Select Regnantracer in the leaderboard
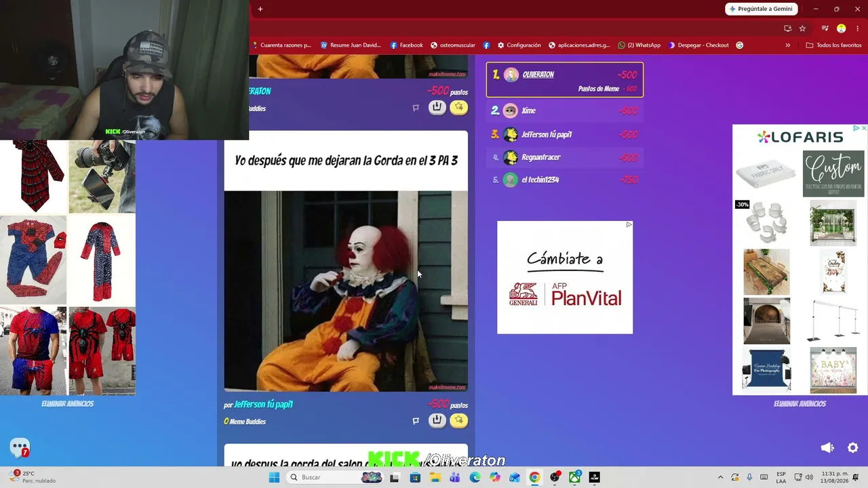Viewport: 868px width, 488px height. [565, 157]
